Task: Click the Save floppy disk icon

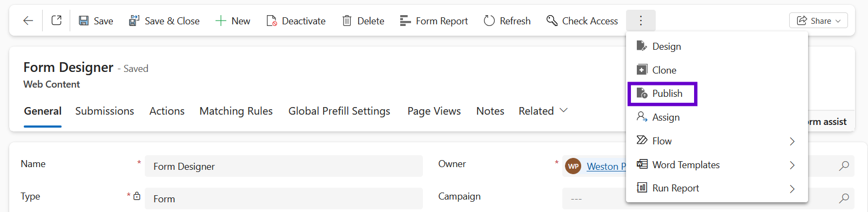Action: 84,21
